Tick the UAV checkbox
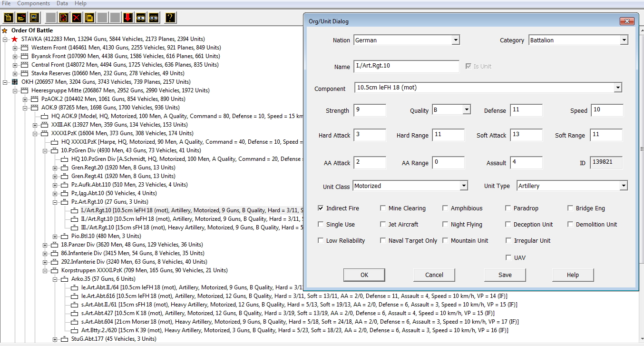Viewport: 644px width, 346px height. tap(508, 258)
